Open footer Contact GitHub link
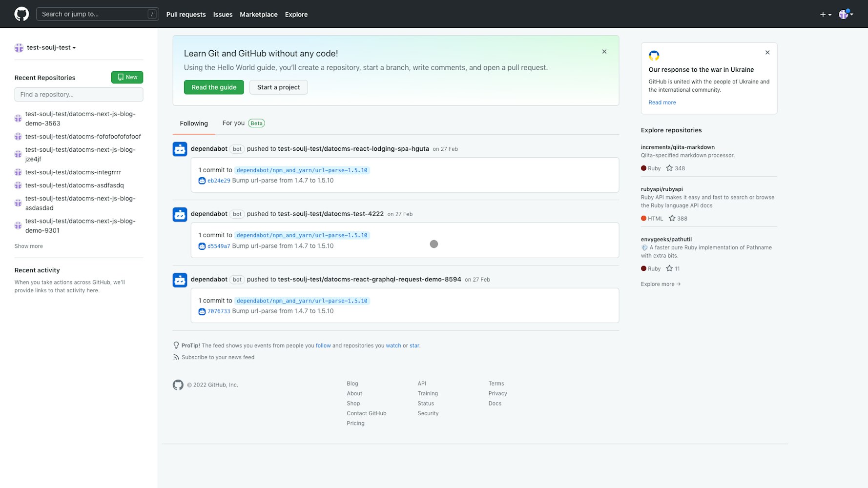Image resolution: width=868 pixels, height=488 pixels. tap(367, 413)
